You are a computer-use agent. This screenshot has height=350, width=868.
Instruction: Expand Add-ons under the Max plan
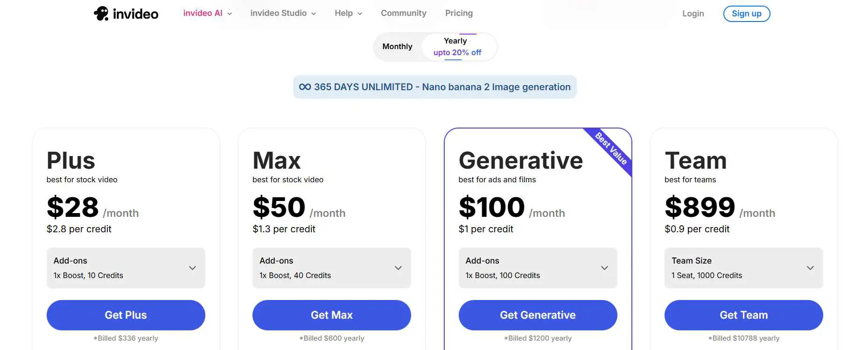pos(398,268)
